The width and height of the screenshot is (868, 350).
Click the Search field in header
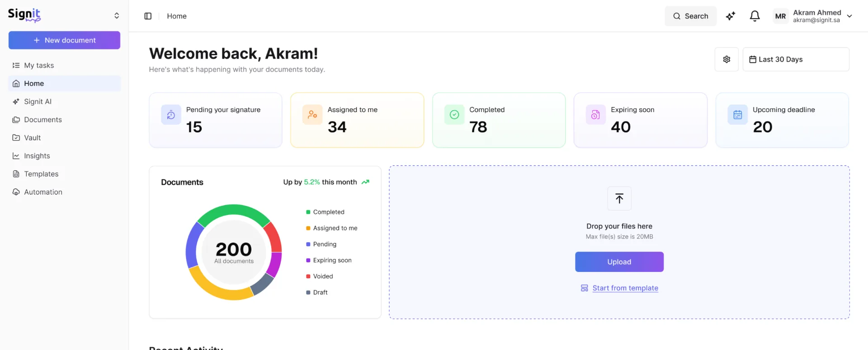click(690, 16)
